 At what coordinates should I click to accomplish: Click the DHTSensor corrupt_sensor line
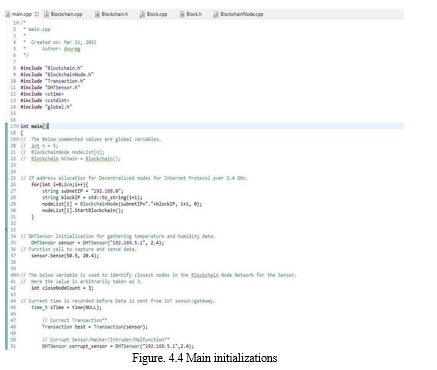(118, 346)
